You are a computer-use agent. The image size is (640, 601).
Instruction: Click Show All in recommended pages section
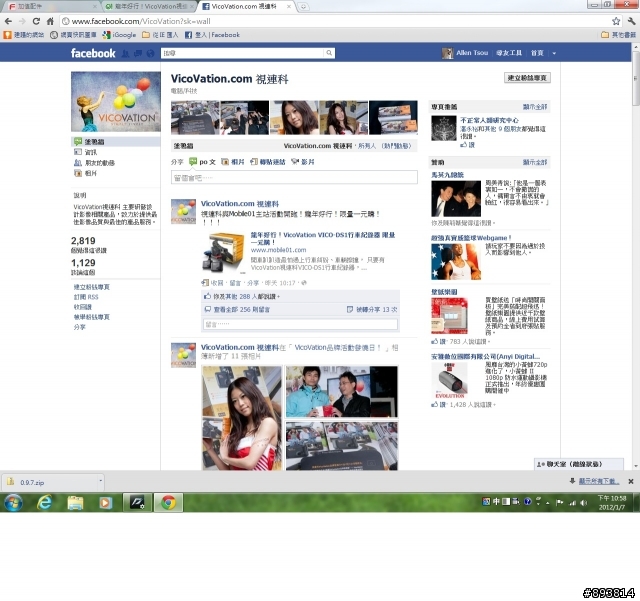535,107
